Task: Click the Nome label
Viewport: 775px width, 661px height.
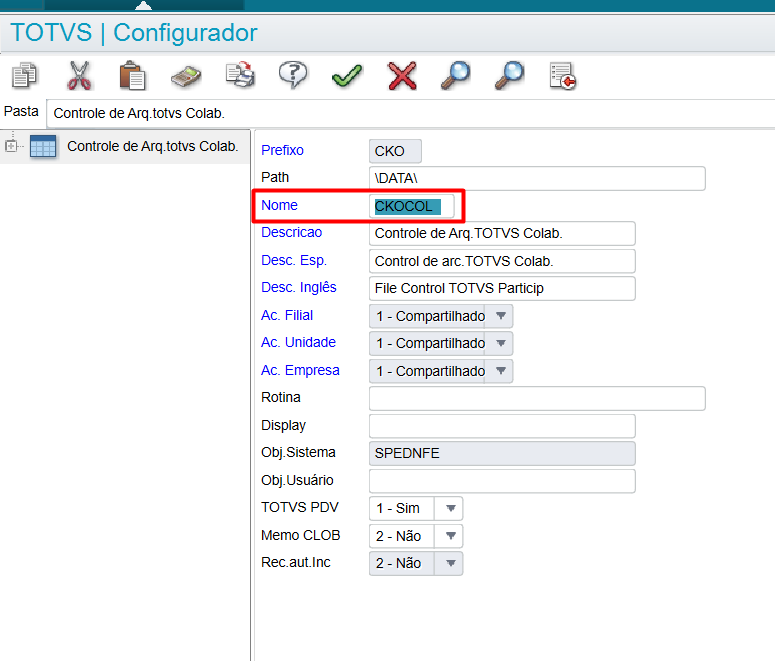Action: click(279, 205)
